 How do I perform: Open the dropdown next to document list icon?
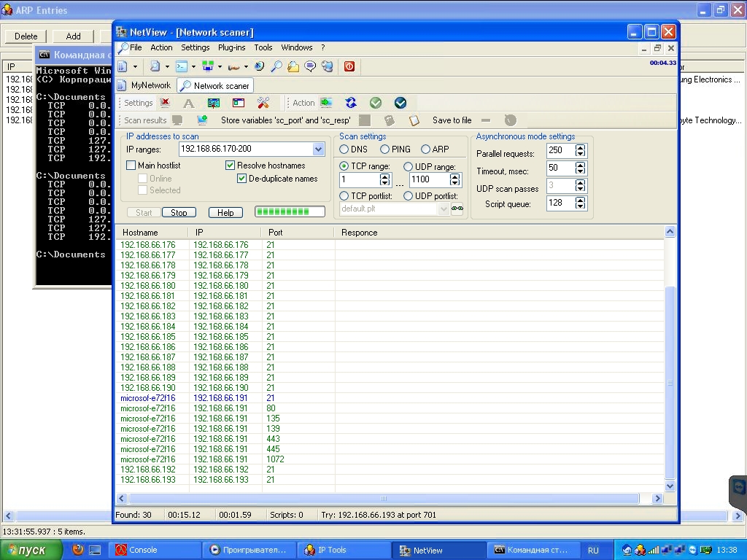(x=135, y=66)
